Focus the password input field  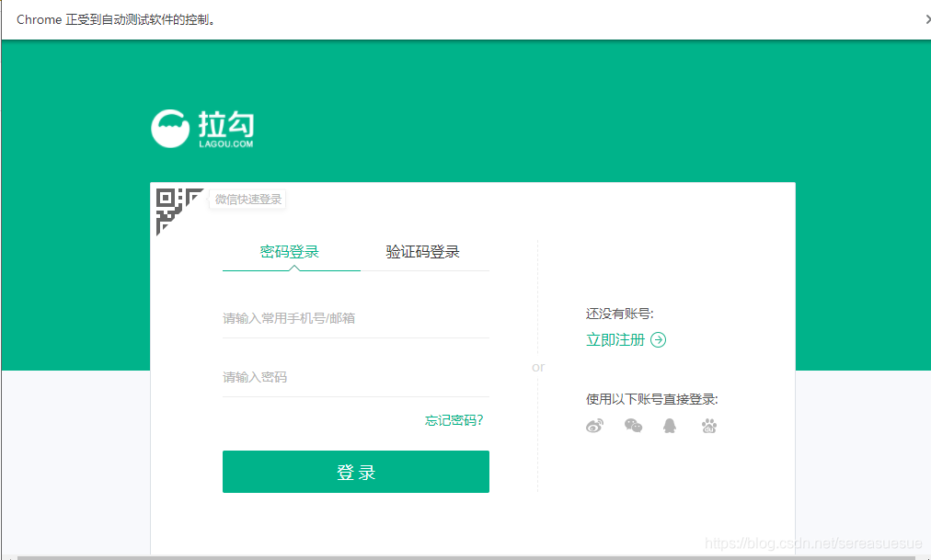pos(356,377)
